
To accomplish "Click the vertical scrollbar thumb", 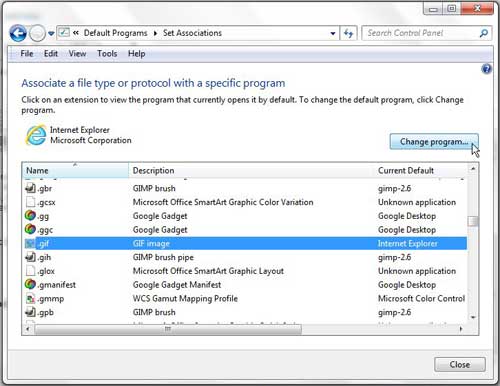I will pyautogui.click(x=473, y=221).
